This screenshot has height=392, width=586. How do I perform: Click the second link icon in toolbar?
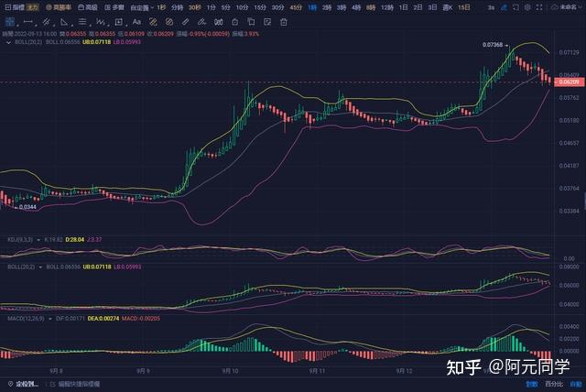(169, 22)
